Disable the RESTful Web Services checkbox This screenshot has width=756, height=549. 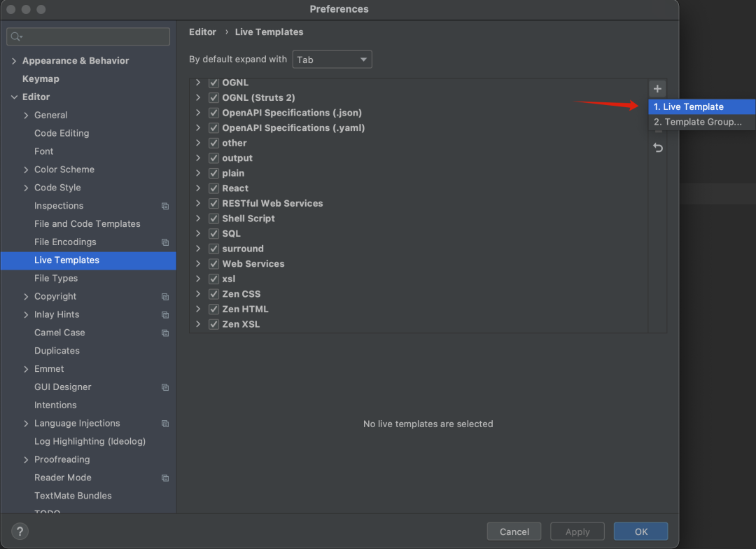tap(213, 204)
